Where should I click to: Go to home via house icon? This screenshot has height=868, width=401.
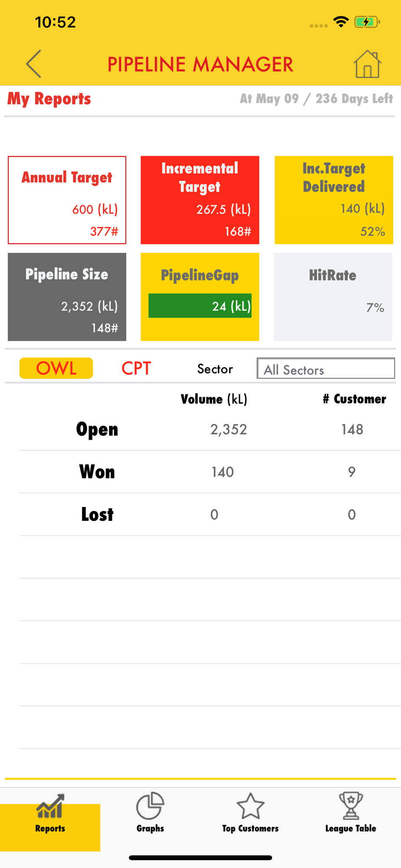[x=367, y=64]
